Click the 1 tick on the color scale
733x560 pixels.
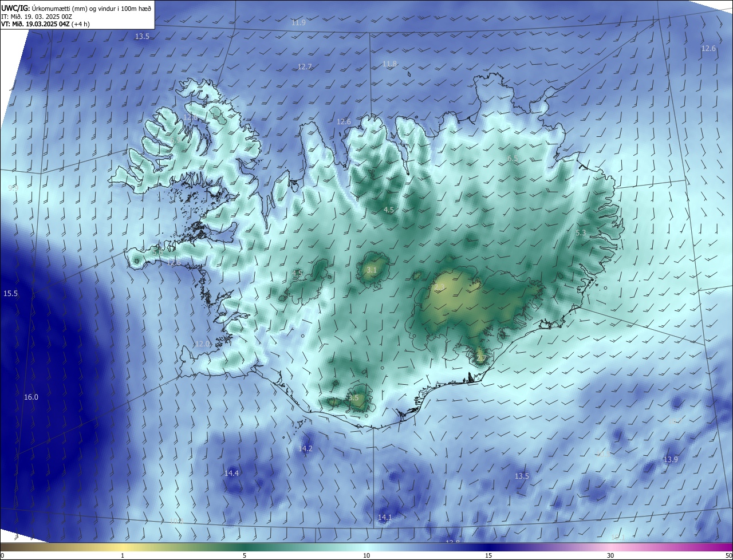[123, 555]
